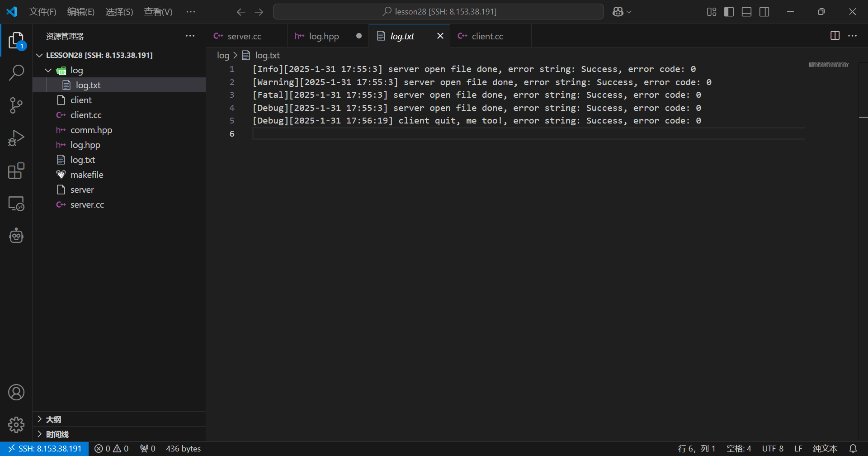Open the Explorer view in activity bar
868x456 pixels.
click(16, 40)
